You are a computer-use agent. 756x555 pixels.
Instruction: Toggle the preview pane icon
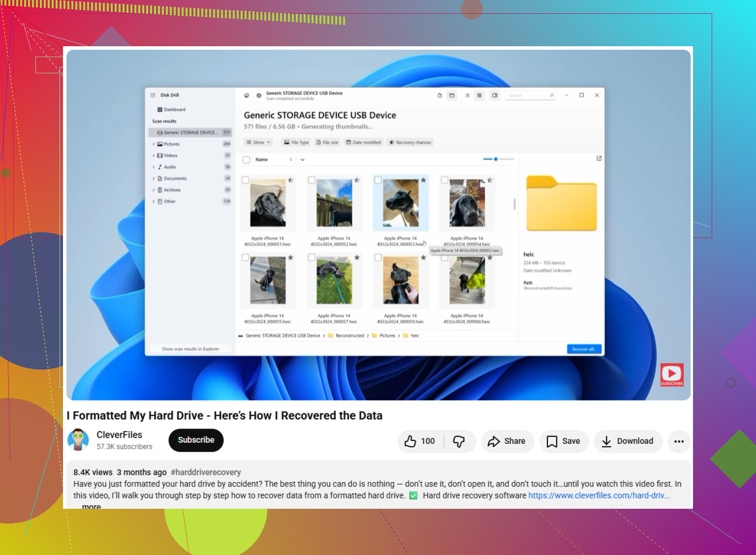(495, 95)
